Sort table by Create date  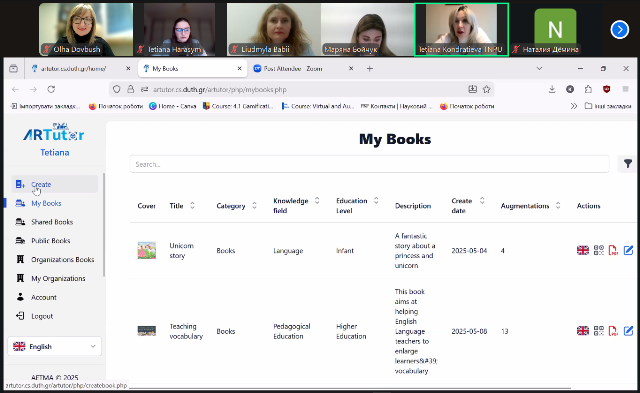pos(482,200)
